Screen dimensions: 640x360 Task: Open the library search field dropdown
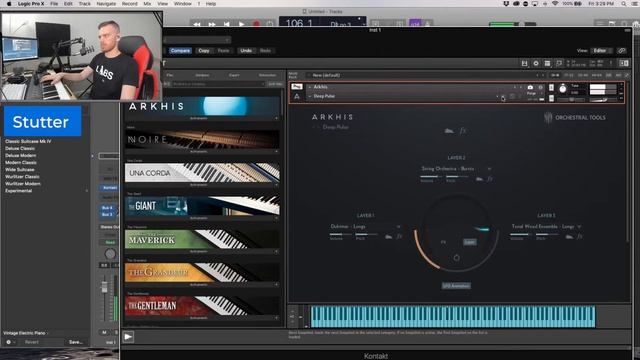click(263, 84)
